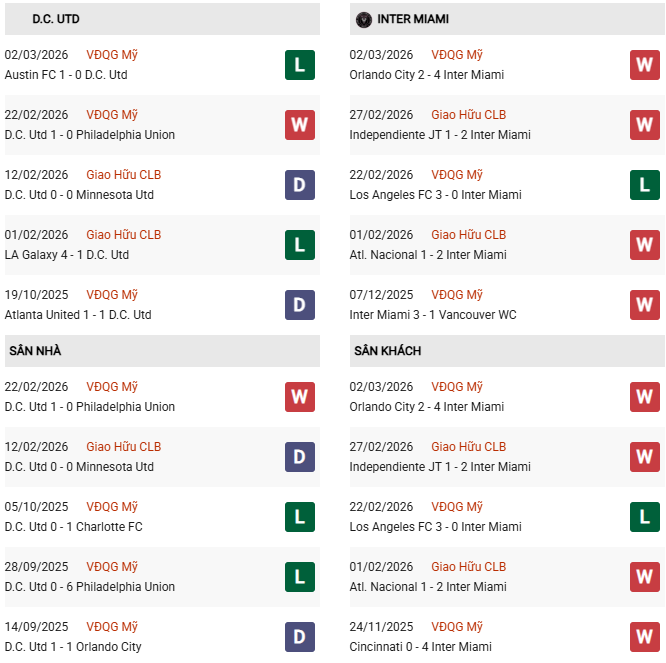Open the SÂN KHÁCH away section header
The image size is (666, 663).
pos(387,351)
